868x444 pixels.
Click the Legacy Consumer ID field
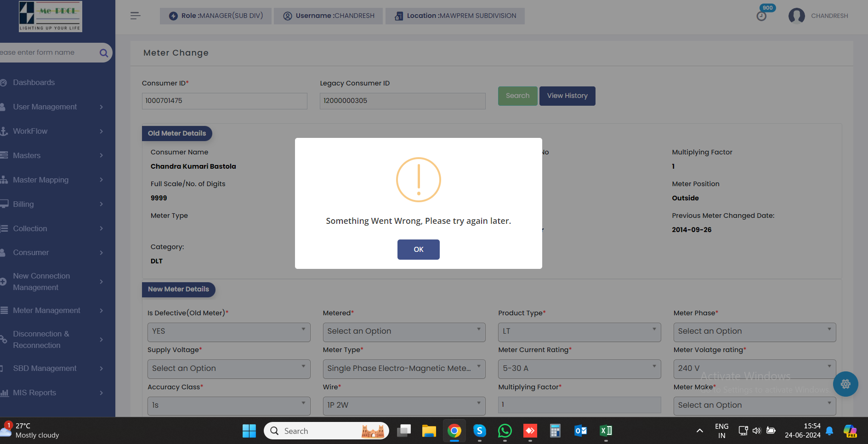[x=403, y=101]
